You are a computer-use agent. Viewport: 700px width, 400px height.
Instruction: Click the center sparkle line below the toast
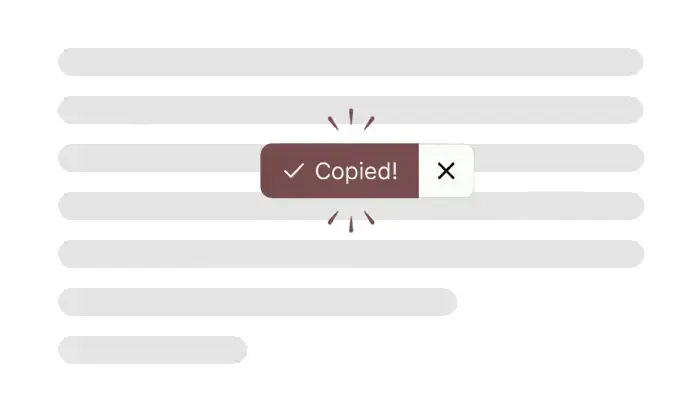point(351,224)
